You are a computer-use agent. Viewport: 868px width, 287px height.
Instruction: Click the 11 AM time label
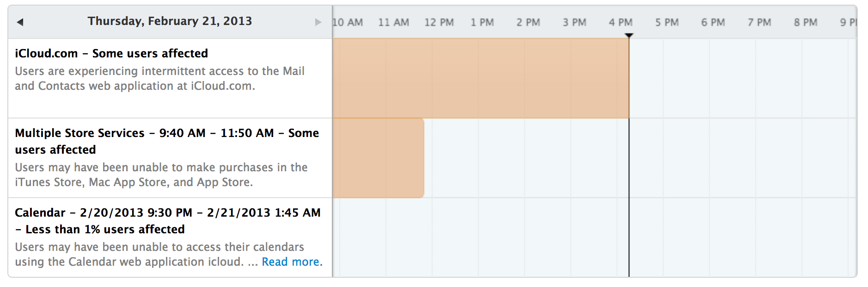393,22
